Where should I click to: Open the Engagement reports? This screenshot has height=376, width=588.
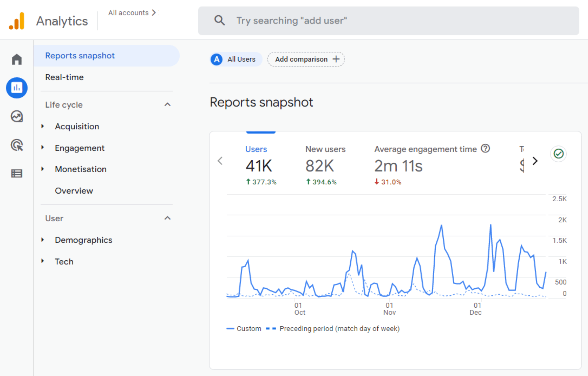tap(80, 148)
